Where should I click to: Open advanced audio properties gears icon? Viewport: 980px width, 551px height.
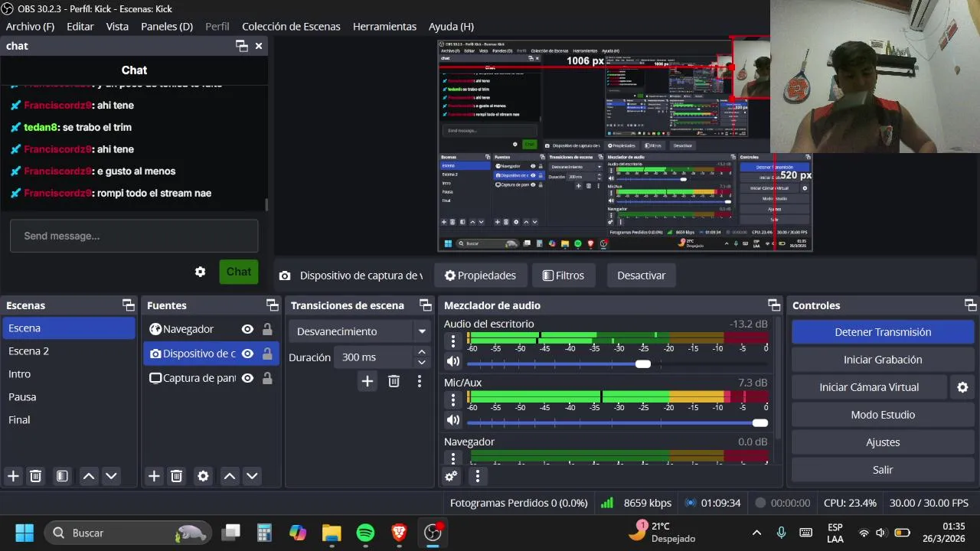pos(451,476)
